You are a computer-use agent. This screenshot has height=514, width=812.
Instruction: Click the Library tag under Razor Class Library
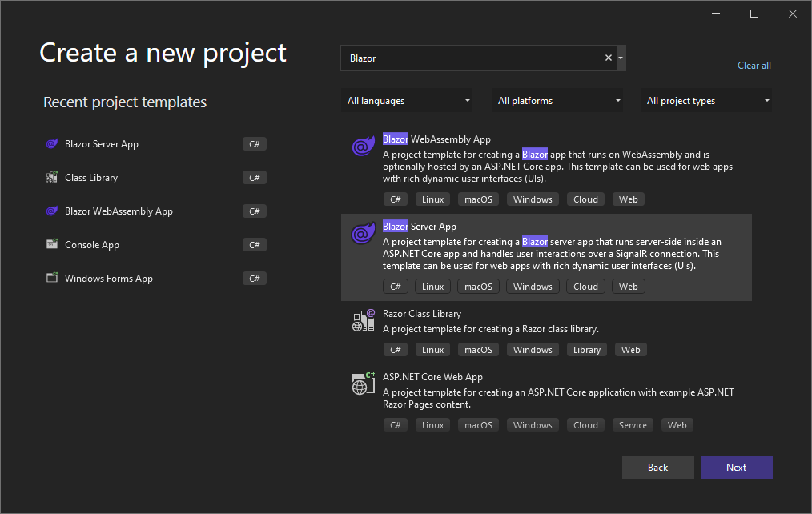tap(587, 350)
